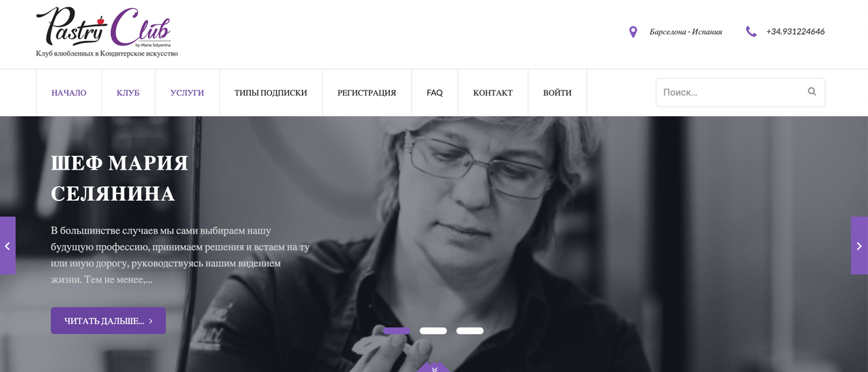The height and width of the screenshot is (372, 868).
Task: Open the FAQ menu item
Action: tap(435, 93)
